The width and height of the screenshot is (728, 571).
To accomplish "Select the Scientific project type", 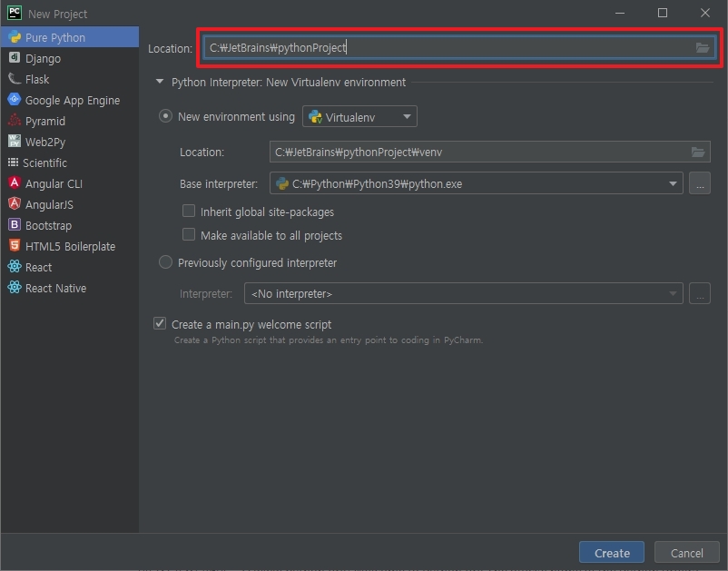I will tap(70, 162).
